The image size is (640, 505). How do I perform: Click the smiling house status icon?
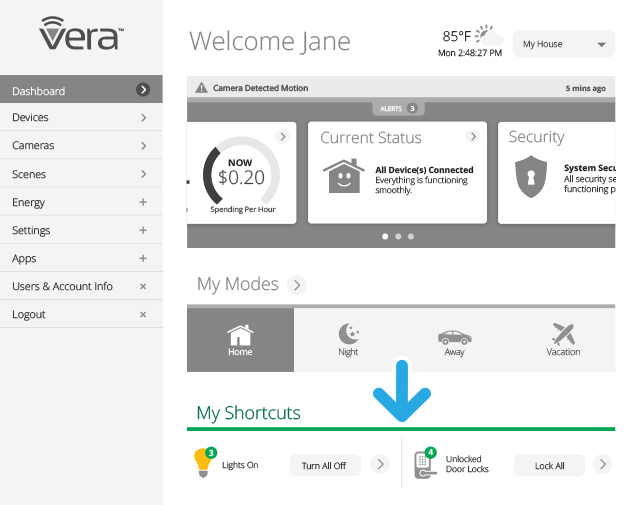click(343, 177)
